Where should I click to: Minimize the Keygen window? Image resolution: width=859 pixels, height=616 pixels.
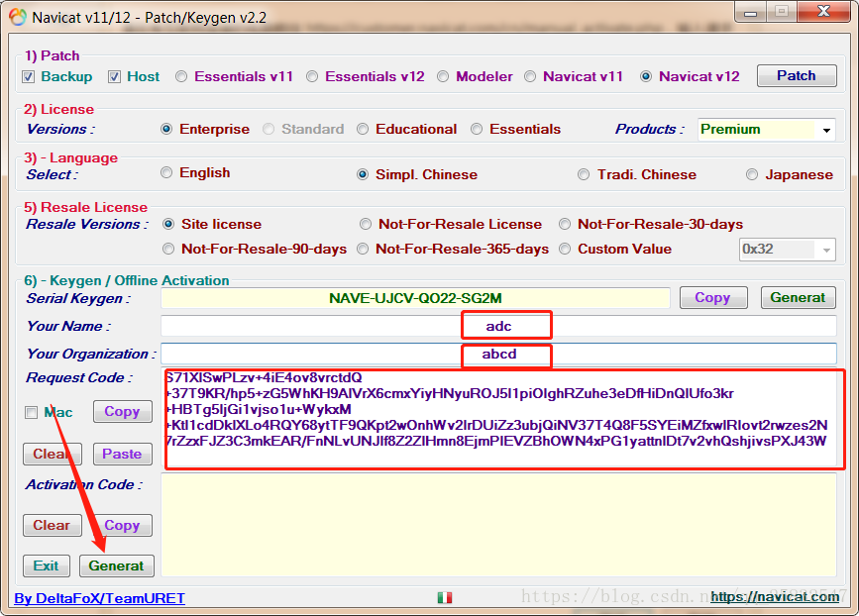tap(751, 12)
